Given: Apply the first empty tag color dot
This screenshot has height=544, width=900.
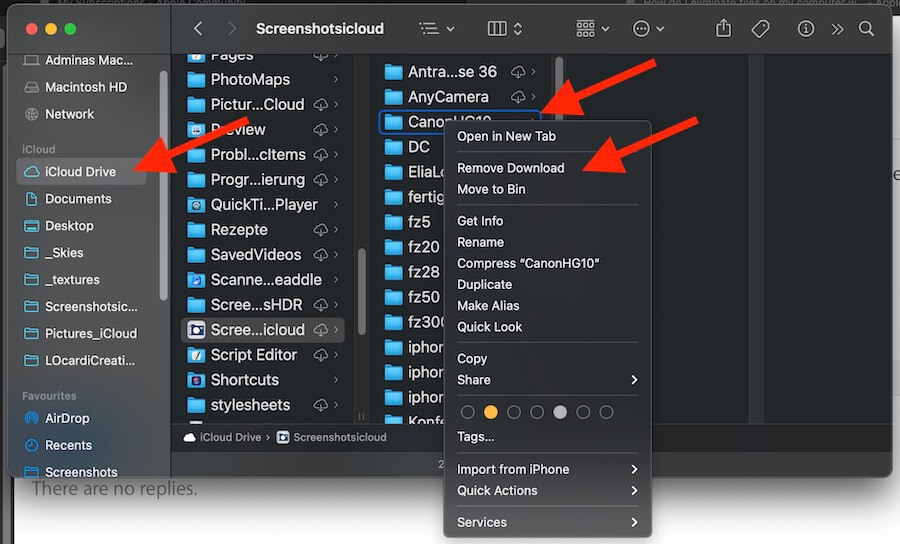Looking at the screenshot, I should (x=468, y=412).
